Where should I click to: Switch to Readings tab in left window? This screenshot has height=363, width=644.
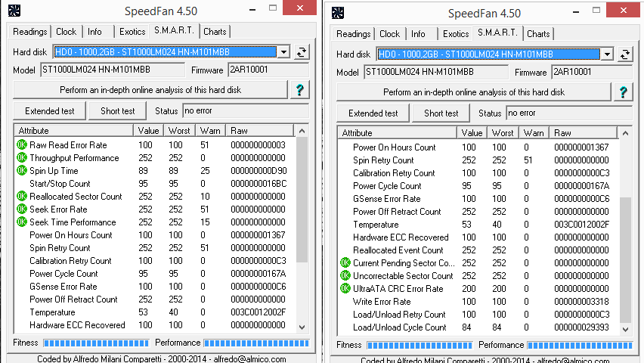coord(29,32)
